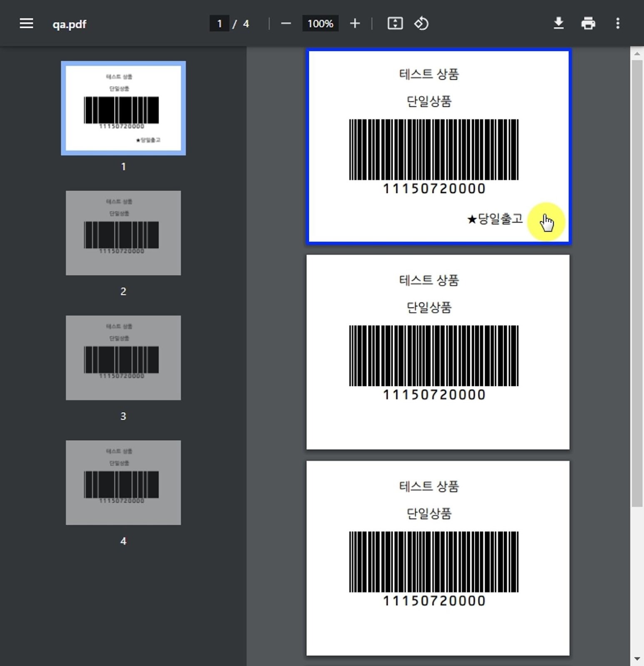Click the 테스트 상품 heading on page three

pyautogui.click(x=429, y=486)
